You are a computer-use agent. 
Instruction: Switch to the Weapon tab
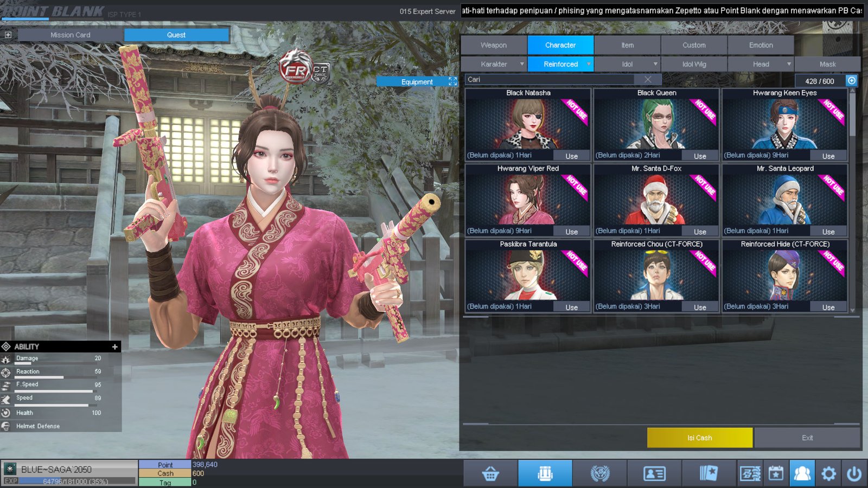(x=494, y=45)
